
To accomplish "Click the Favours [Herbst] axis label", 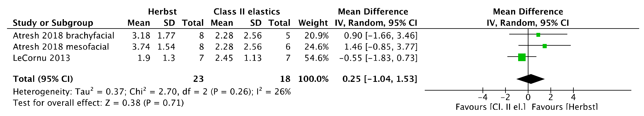I will [565, 107].
